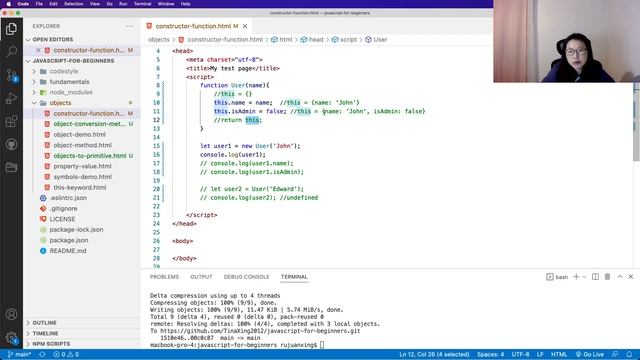Open the Apple menu
The image size is (640, 360).
[8, 4]
